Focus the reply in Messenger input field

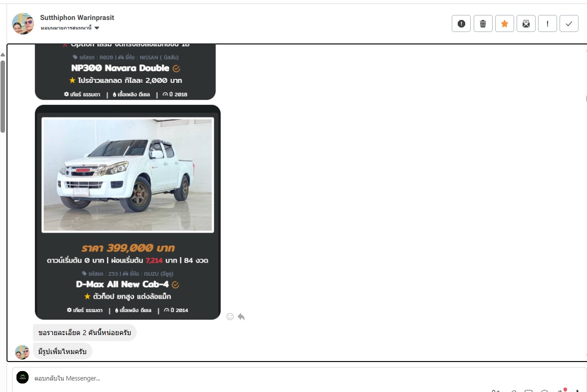tap(250, 379)
